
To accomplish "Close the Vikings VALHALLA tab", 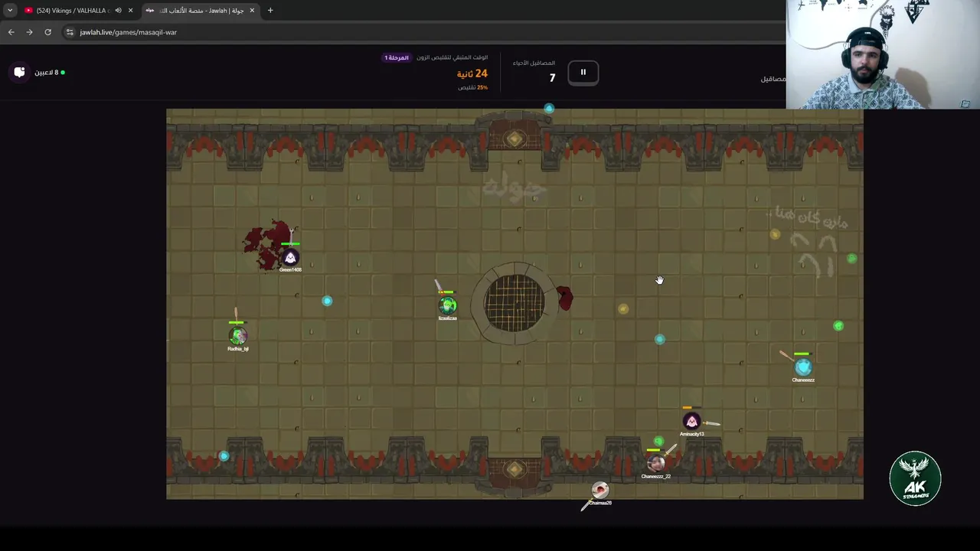I will click(130, 11).
